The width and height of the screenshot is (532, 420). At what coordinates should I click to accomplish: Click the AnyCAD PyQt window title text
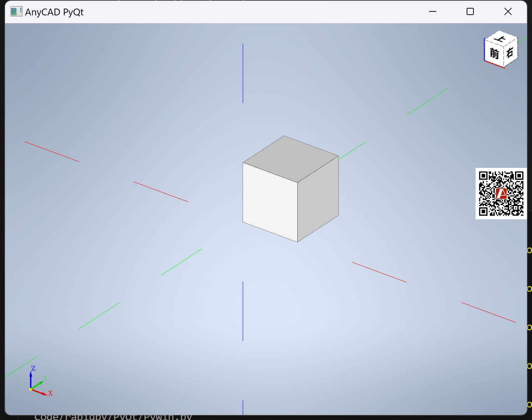pos(54,12)
